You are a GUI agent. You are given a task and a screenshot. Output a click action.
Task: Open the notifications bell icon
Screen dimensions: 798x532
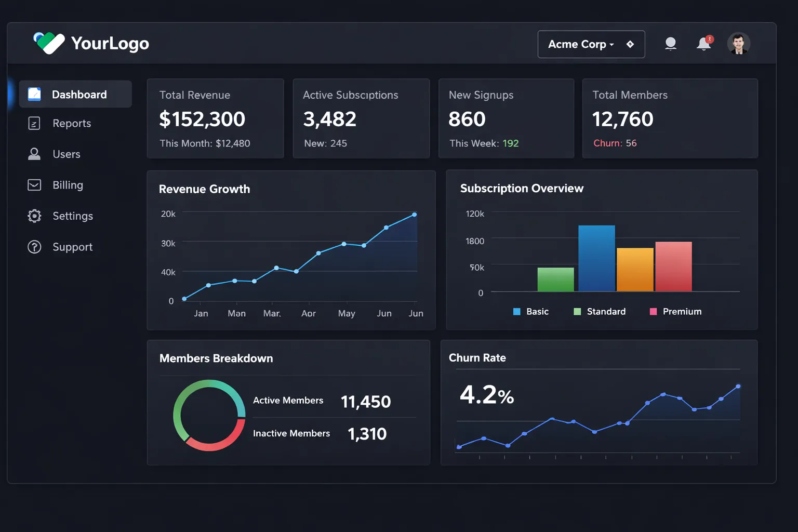click(x=704, y=44)
